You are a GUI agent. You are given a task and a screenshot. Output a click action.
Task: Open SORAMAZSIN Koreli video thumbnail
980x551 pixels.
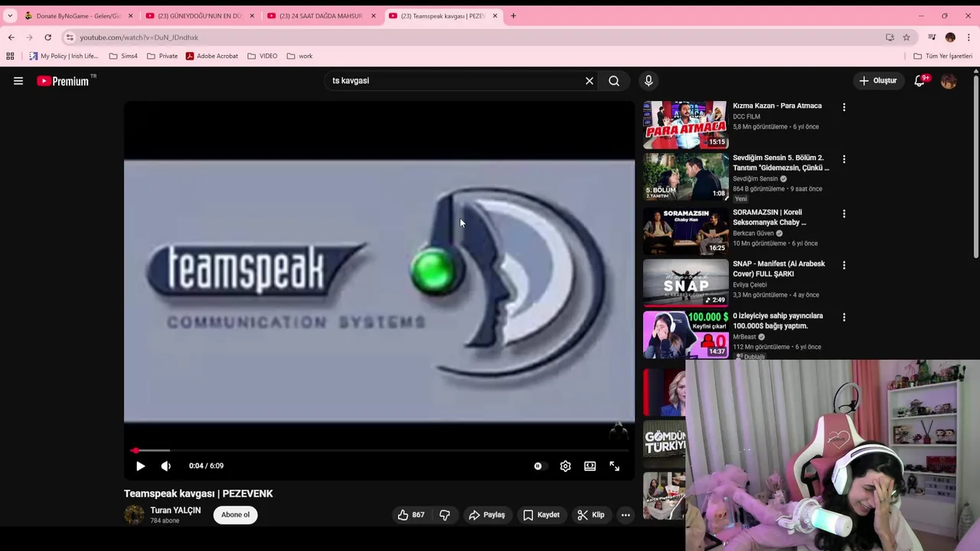click(x=685, y=230)
